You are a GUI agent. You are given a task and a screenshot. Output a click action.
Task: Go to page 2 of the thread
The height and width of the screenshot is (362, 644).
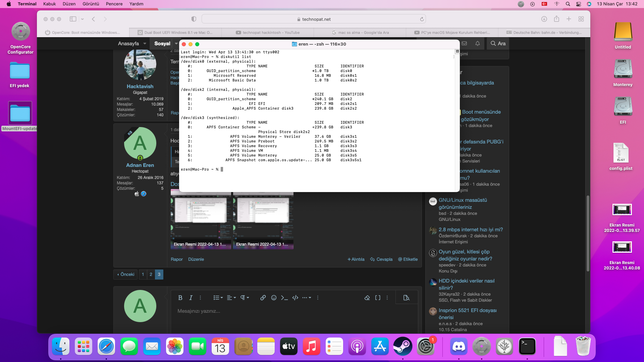coord(151,274)
